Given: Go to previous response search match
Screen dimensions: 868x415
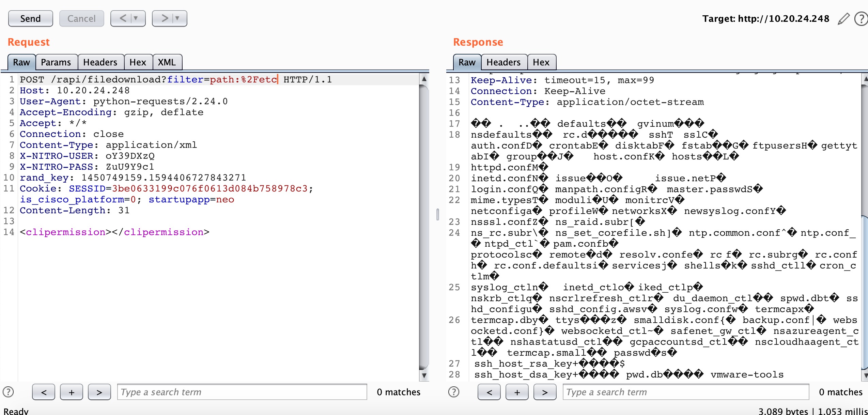Looking at the screenshot, I should [489, 392].
